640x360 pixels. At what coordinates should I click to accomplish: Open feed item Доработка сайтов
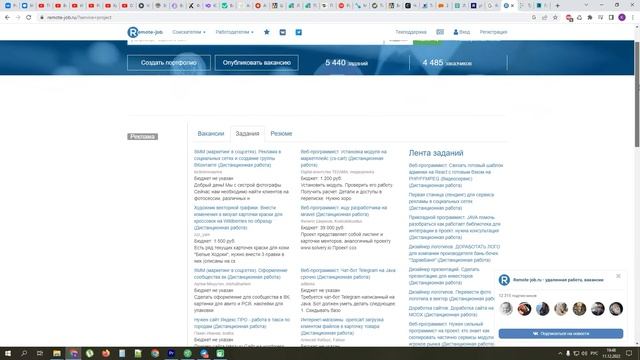pos(451,311)
